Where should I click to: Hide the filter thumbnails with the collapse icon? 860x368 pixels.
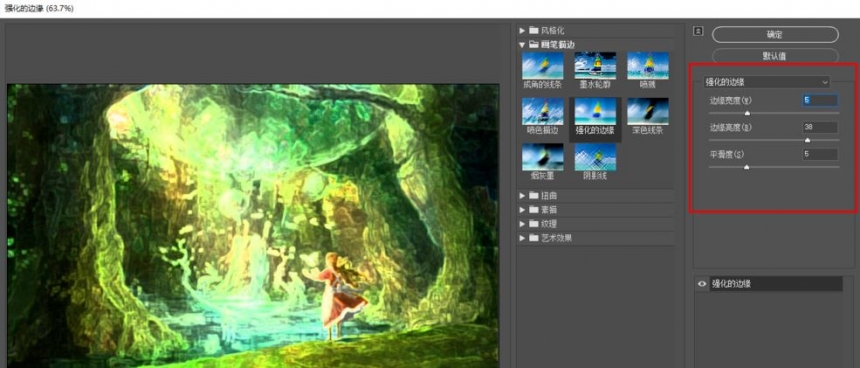[698, 32]
